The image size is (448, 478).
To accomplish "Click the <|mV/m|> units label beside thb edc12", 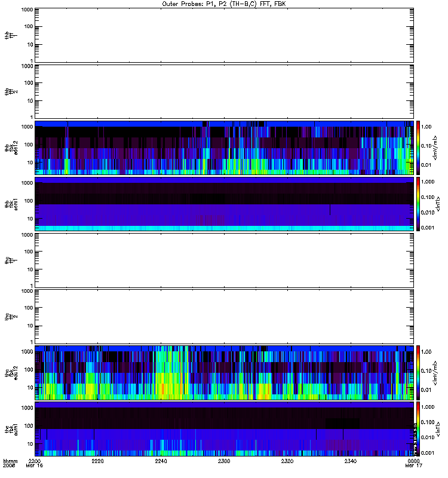I will 435,148.
